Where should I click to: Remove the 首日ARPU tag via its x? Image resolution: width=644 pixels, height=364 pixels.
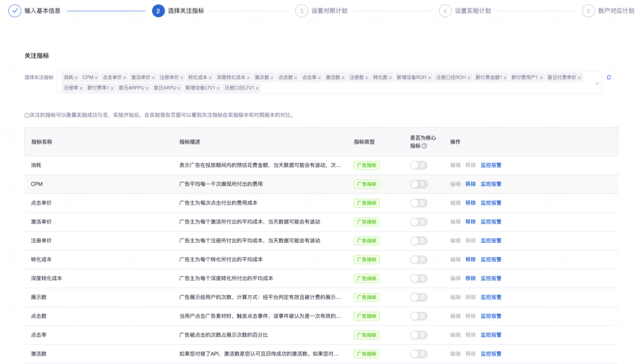click(179, 88)
